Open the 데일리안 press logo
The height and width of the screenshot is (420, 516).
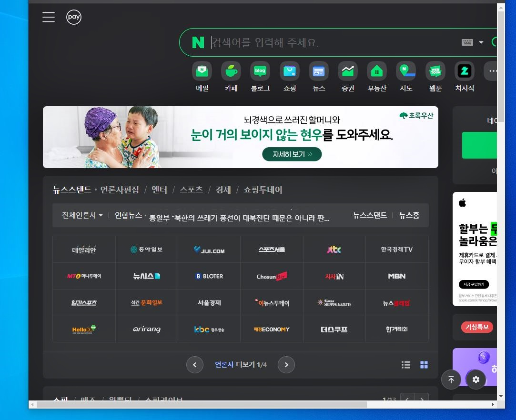click(84, 250)
